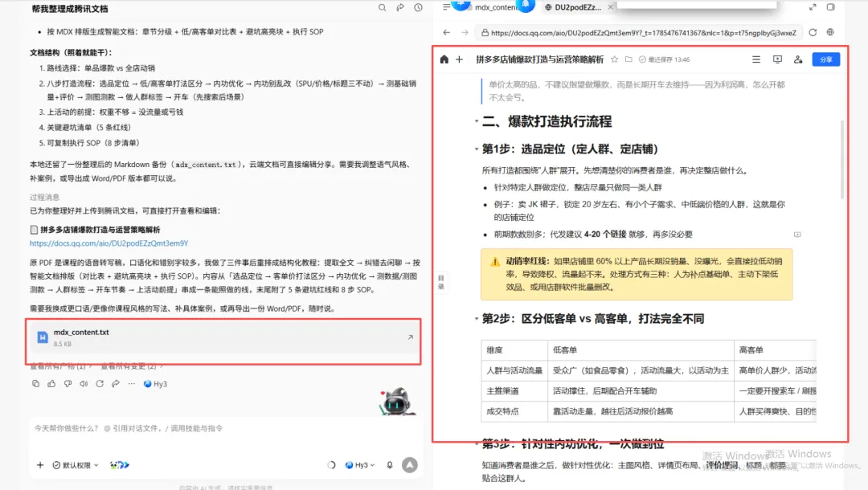868x490 pixels.
Task: Open the 目录 outline toggle
Action: click(x=441, y=282)
